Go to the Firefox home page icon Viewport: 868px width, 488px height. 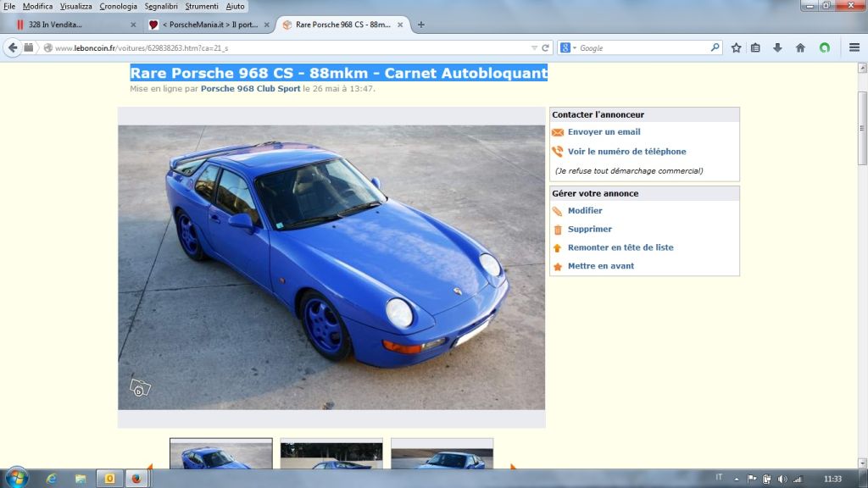pos(799,48)
